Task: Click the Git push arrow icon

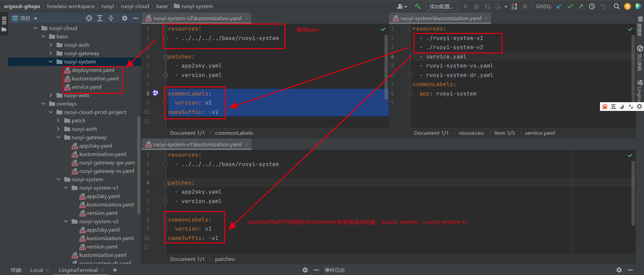Action: click(581, 6)
